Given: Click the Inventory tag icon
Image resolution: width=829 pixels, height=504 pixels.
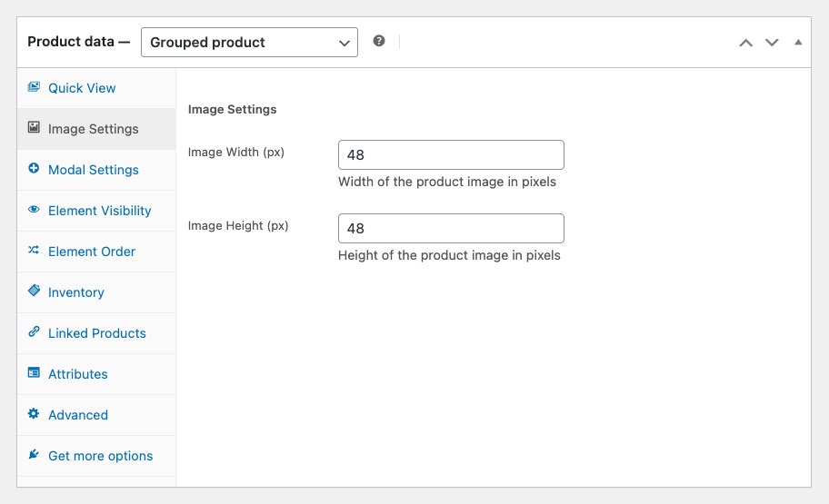Looking at the screenshot, I should [x=34, y=292].
